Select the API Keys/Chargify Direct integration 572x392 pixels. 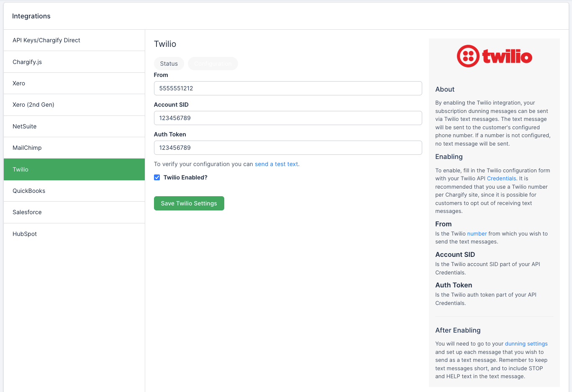[46, 40]
